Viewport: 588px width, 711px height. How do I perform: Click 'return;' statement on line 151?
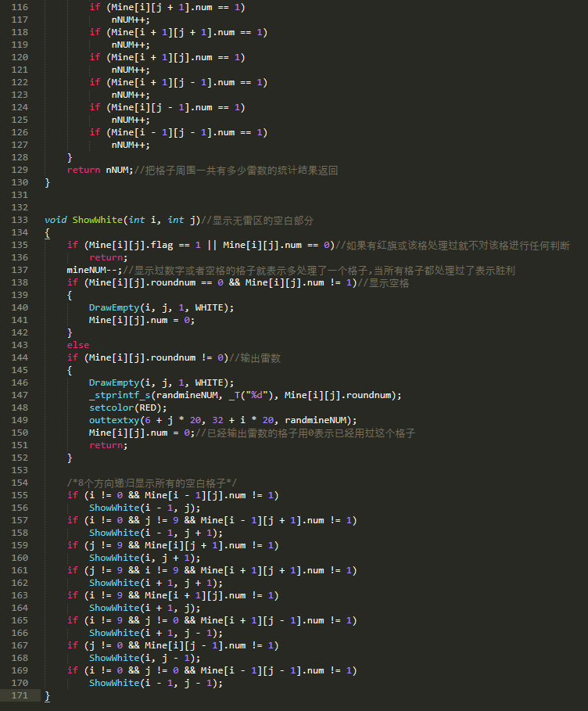tap(109, 445)
